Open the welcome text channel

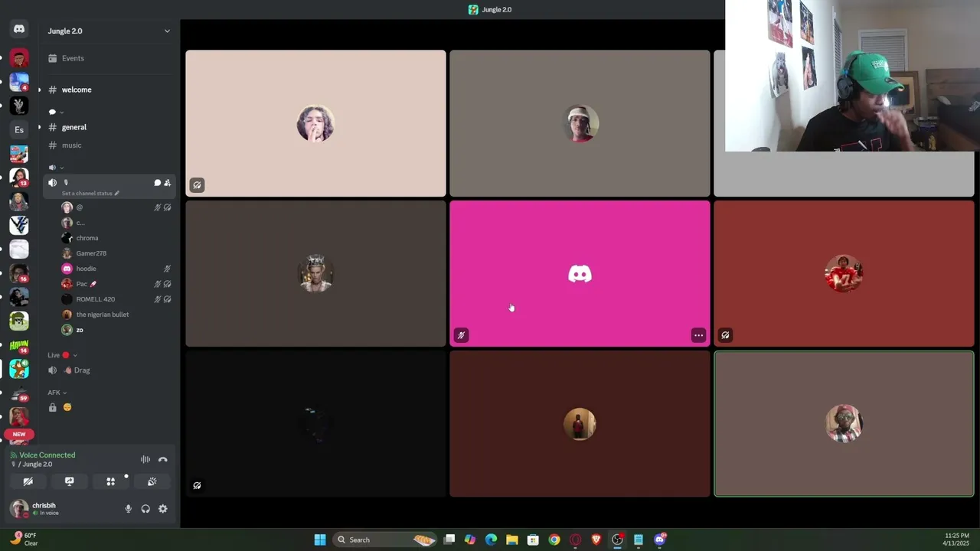pyautogui.click(x=108, y=90)
